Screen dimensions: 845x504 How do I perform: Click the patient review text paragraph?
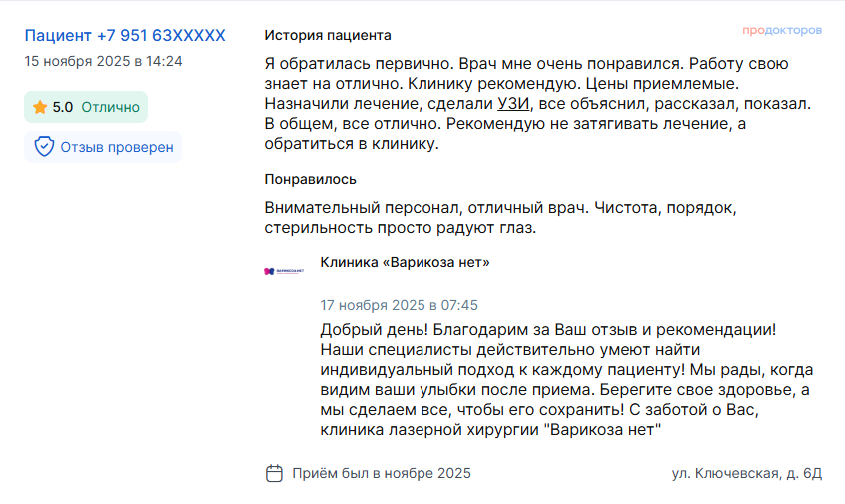click(x=539, y=104)
